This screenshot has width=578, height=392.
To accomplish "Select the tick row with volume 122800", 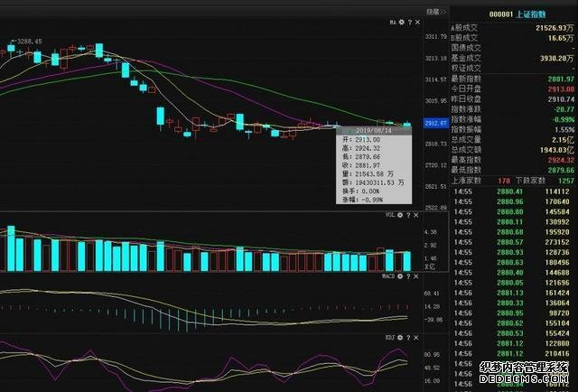I will pyautogui.click(x=512, y=344).
